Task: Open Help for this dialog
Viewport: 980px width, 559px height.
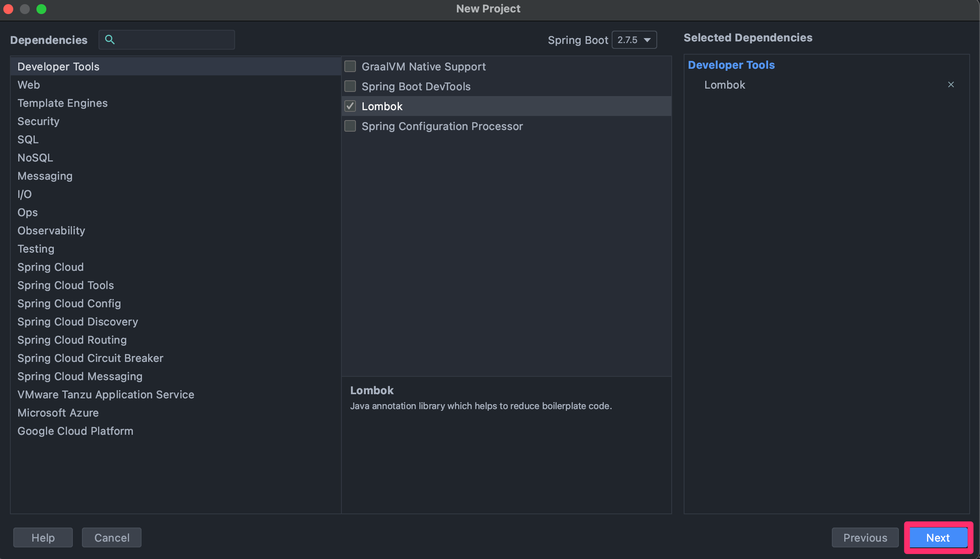Action: [43, 537]
